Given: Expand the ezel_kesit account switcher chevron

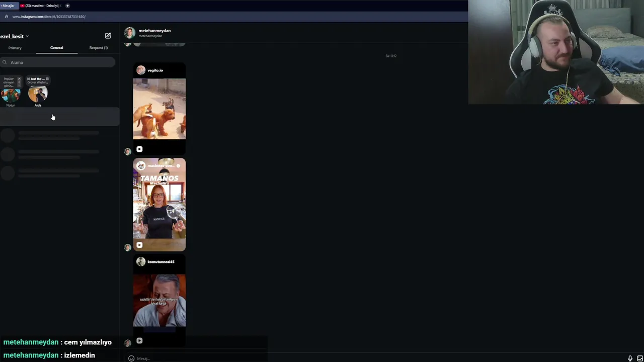Looking at the screenshot, I should [27, 36].
